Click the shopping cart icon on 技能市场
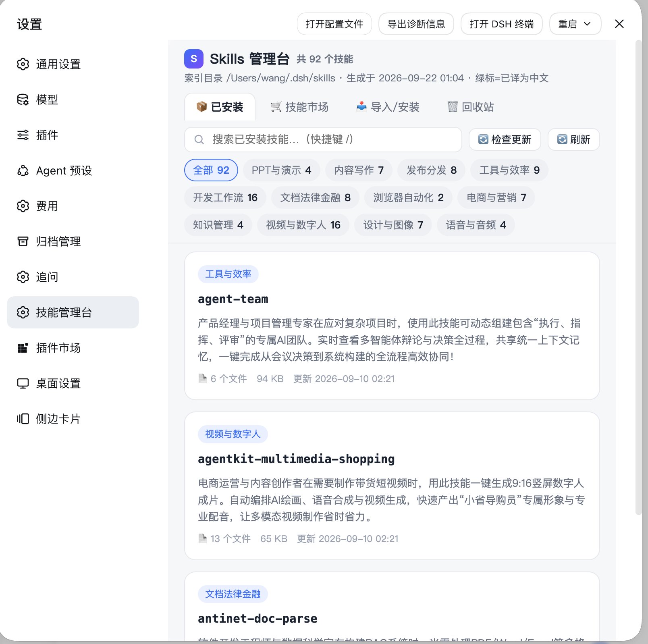 pos(276,107)
